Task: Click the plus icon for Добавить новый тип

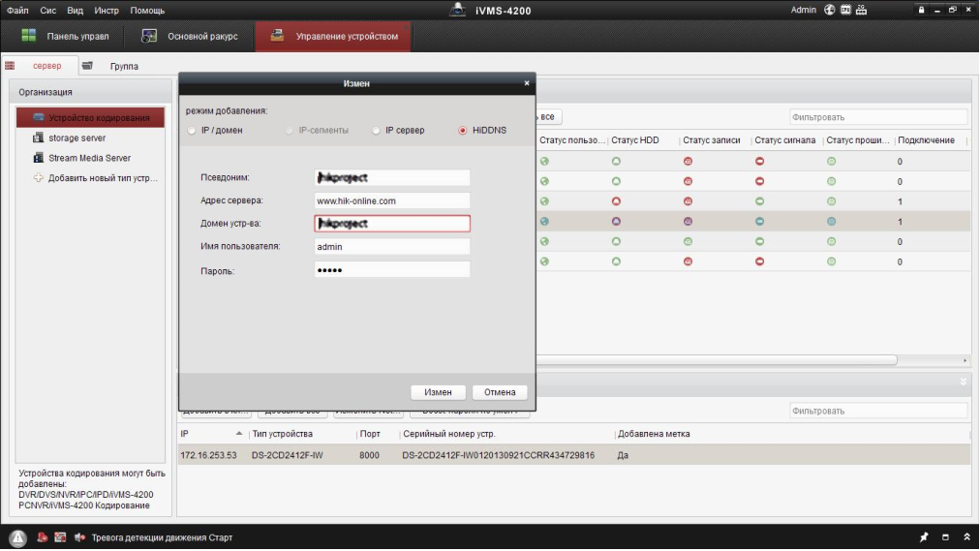Action: (40, 178)
